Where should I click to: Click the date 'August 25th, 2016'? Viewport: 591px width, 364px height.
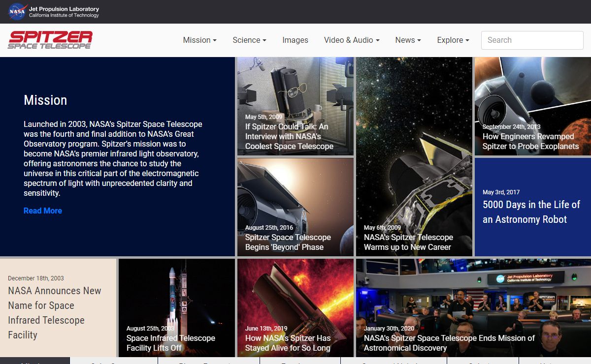269,228
